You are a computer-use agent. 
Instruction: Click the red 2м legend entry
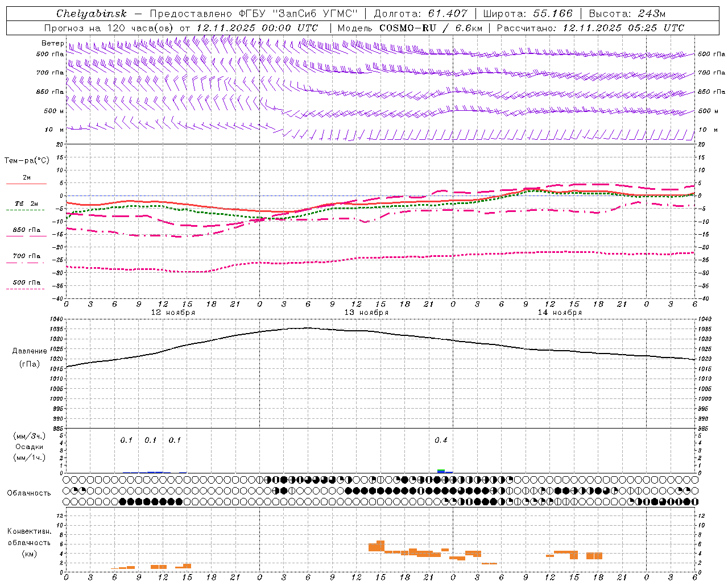click(27, 178)
